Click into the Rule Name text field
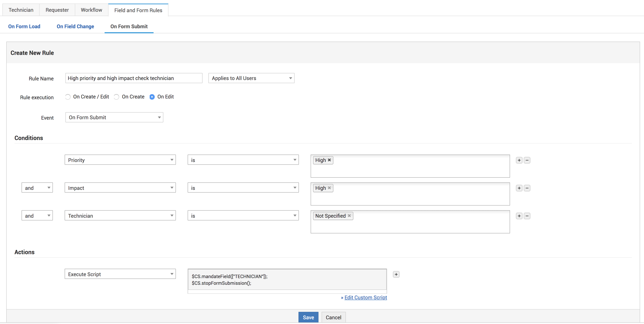 pos(134,78)
